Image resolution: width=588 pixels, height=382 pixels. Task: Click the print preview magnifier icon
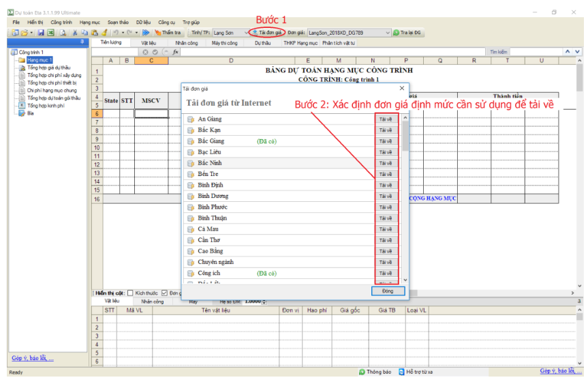63,33
